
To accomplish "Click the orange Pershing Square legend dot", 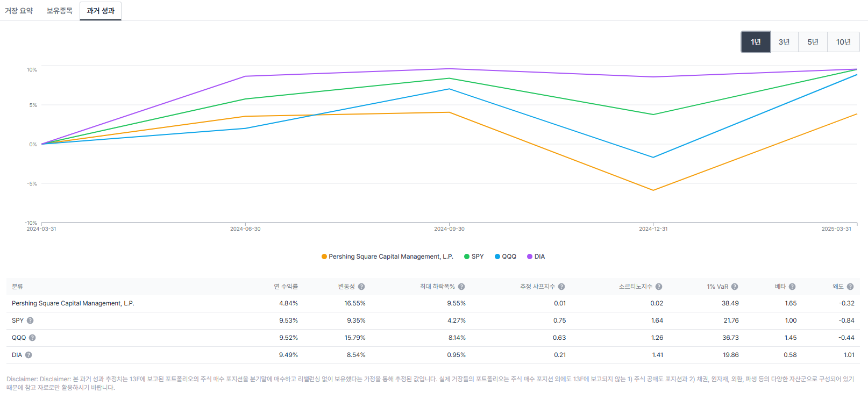I will (324, 256).
